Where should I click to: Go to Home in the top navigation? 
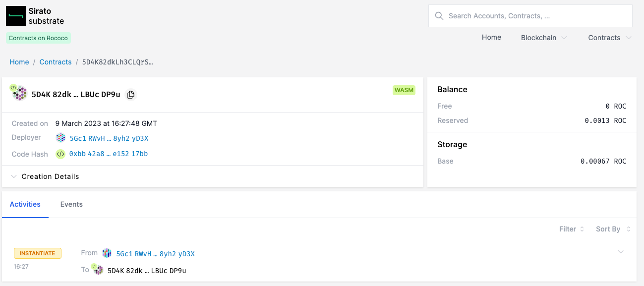pyautogui.click(x=491, y=38)
